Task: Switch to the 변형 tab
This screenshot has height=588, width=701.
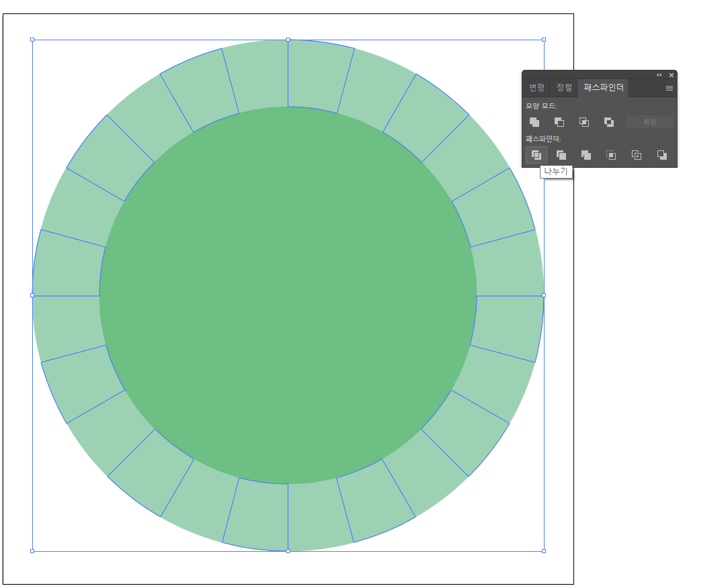Action: (x=536, y=87)
